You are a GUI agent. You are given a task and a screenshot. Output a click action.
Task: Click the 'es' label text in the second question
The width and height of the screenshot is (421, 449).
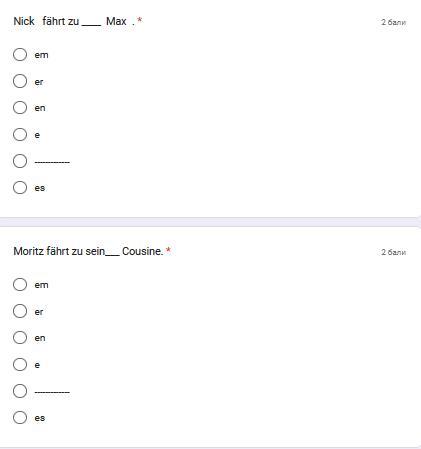coord(40,418)
